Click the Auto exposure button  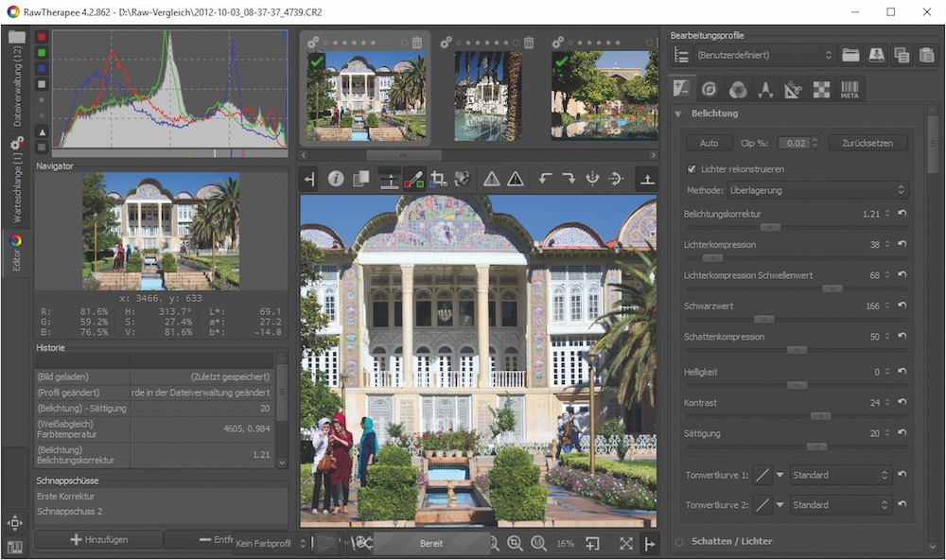point(709,143)
